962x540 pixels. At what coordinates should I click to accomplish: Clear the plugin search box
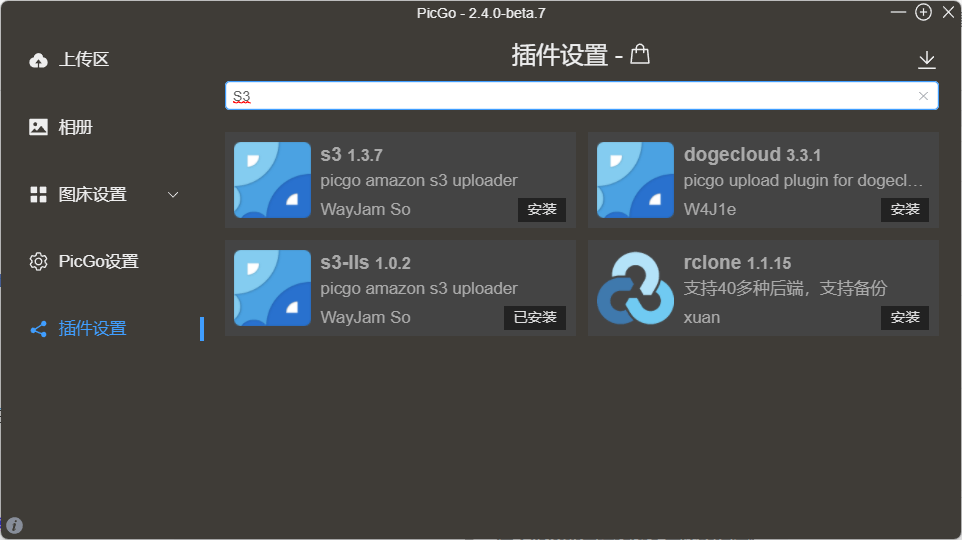point(923,96)
